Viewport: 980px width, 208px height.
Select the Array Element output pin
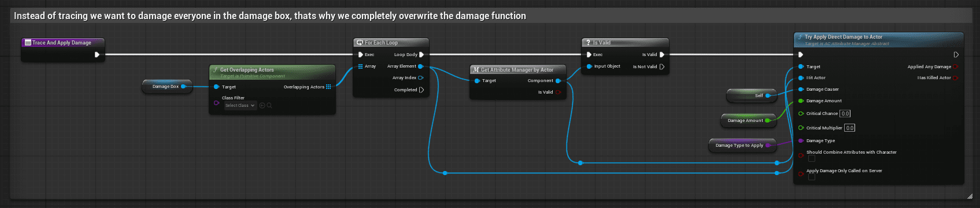pyautogui.click(x=420, y=66)
